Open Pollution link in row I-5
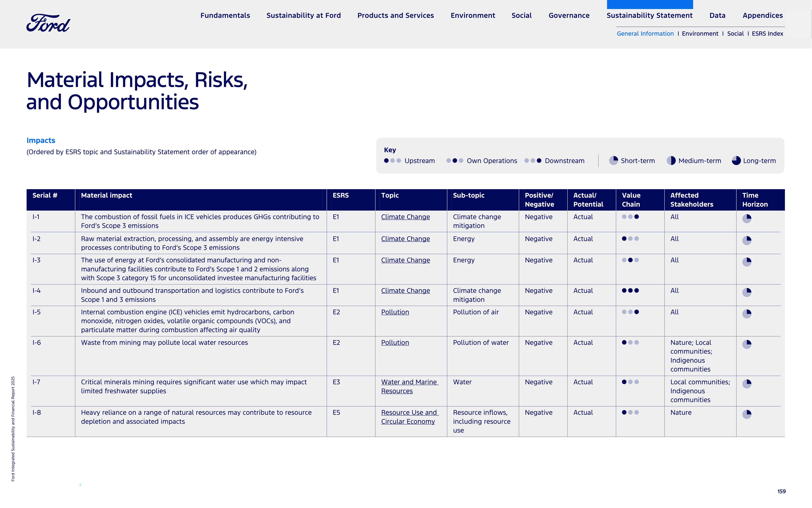The image size is (812, 508). coord(395,312)
